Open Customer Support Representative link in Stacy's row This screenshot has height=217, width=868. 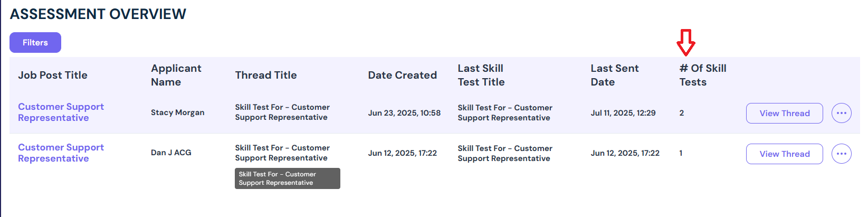pyautogui.click(x=61, y=112)
